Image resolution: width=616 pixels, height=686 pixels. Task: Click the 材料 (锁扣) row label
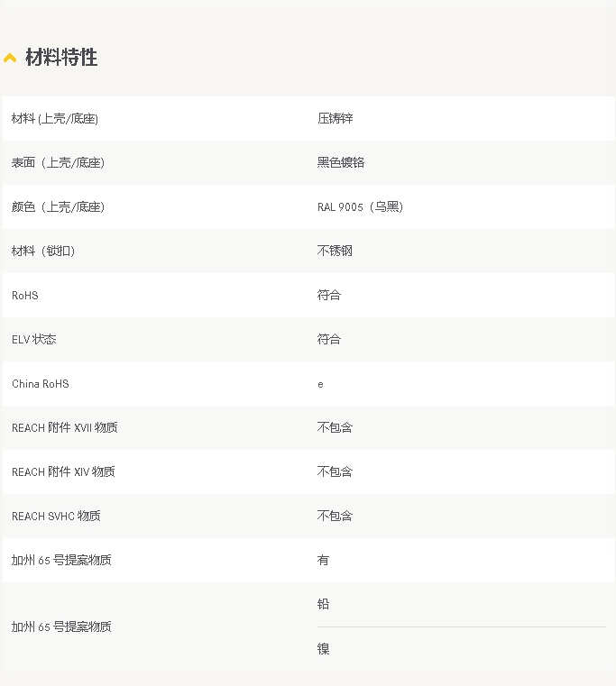coord(43,252)
